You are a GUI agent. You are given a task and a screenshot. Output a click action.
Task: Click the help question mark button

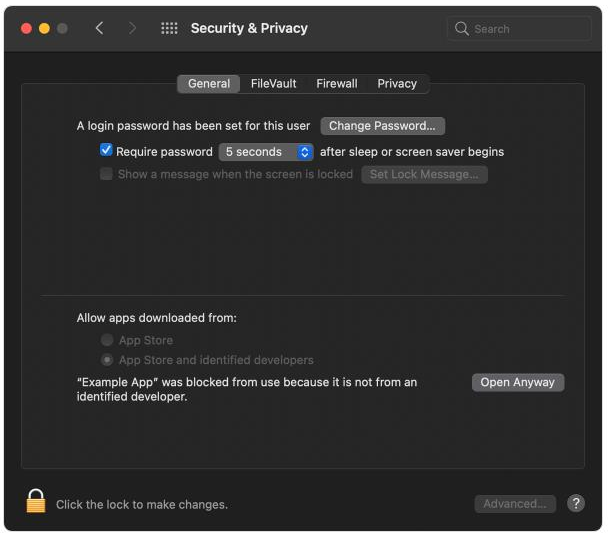[x=576, y=503]
